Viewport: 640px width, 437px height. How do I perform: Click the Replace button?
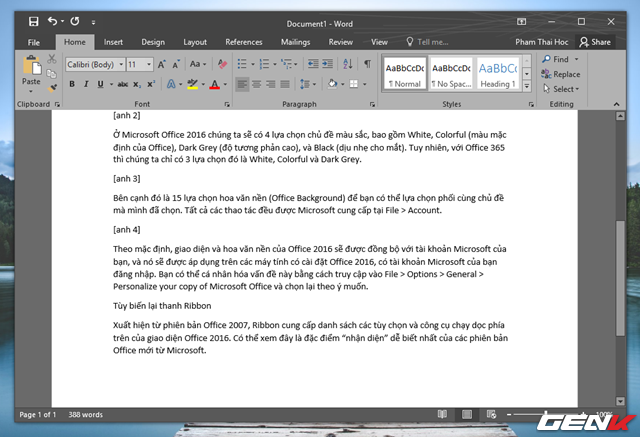[561, 74]
